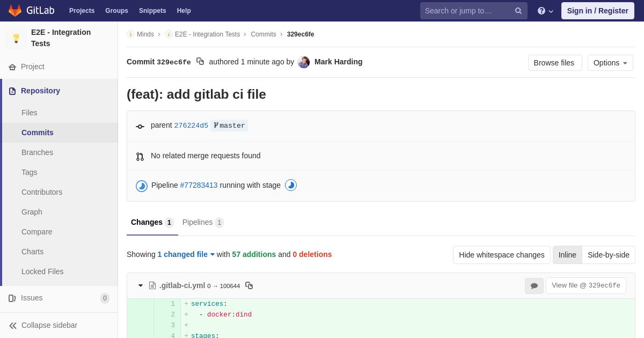
Task: Open pipeline #77283413 link
Action: pos(199,185)
